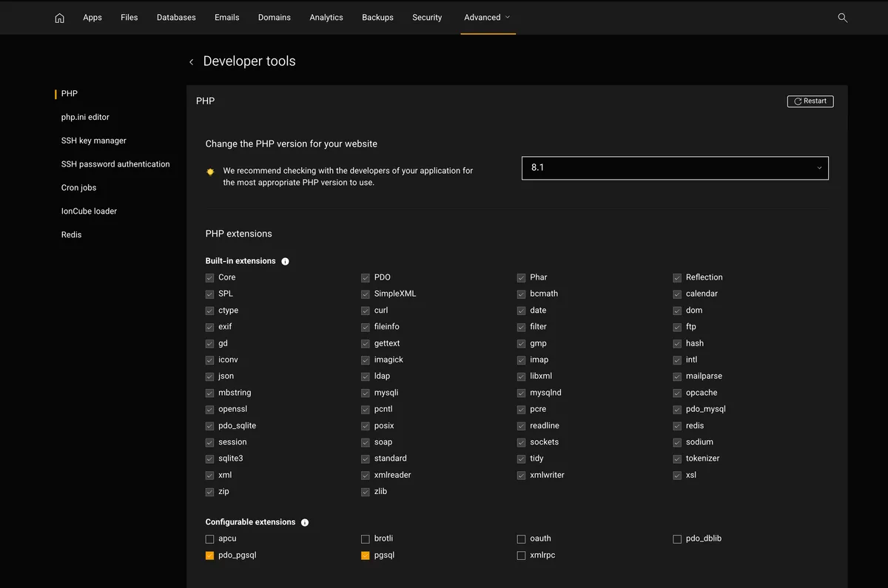Open the Domains menu
888x588 pixels.
tap(275, 17)
